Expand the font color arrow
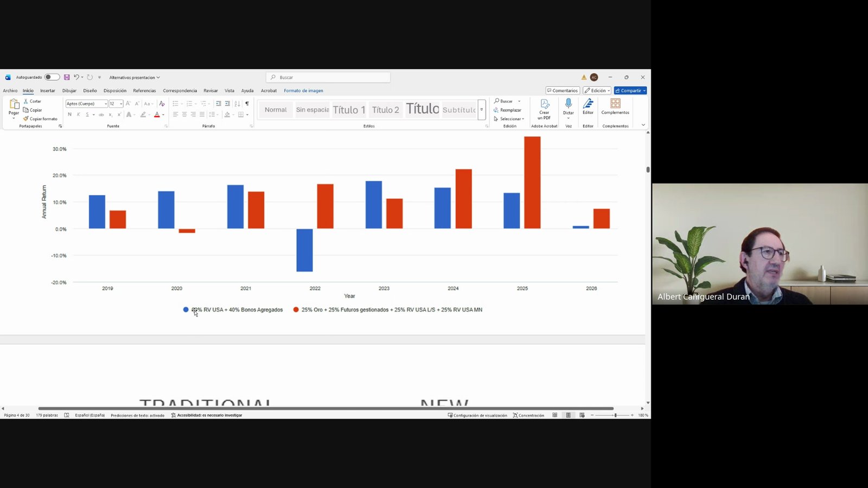This screenshot has width=868, height=488. (x=163, y=115)
